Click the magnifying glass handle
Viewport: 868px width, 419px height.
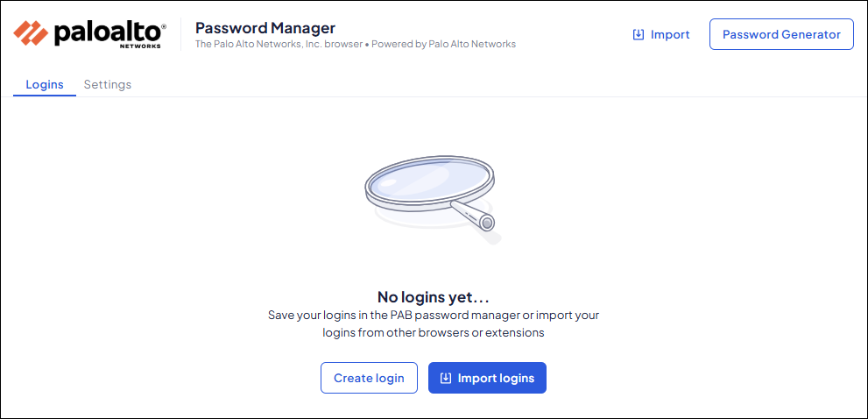(x=474, y=216)
